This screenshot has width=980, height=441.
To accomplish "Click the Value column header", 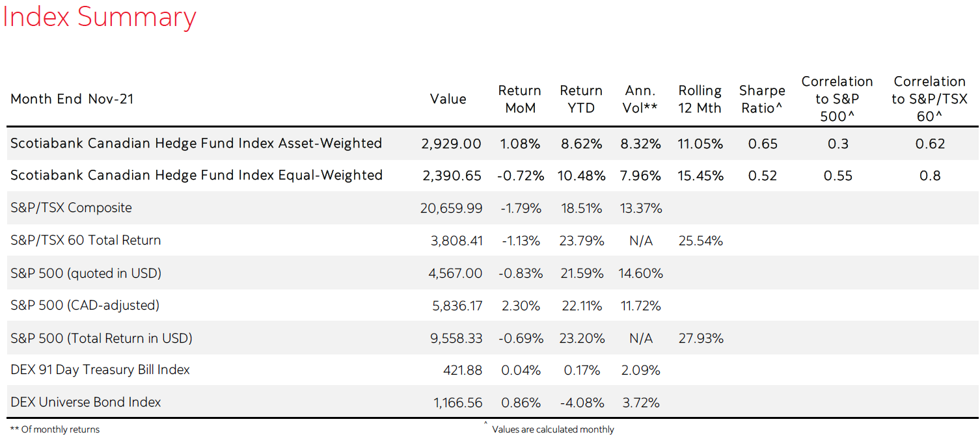I will click(448, 99).
